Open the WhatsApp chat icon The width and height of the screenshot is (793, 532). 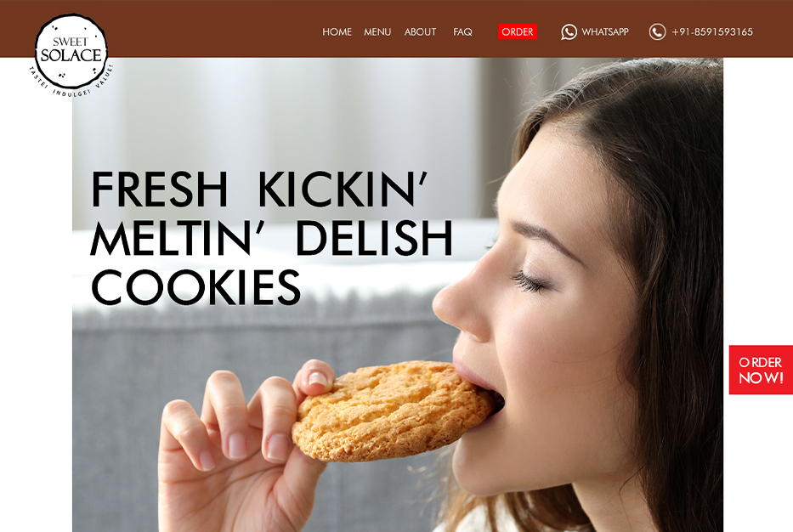(569, 31)
